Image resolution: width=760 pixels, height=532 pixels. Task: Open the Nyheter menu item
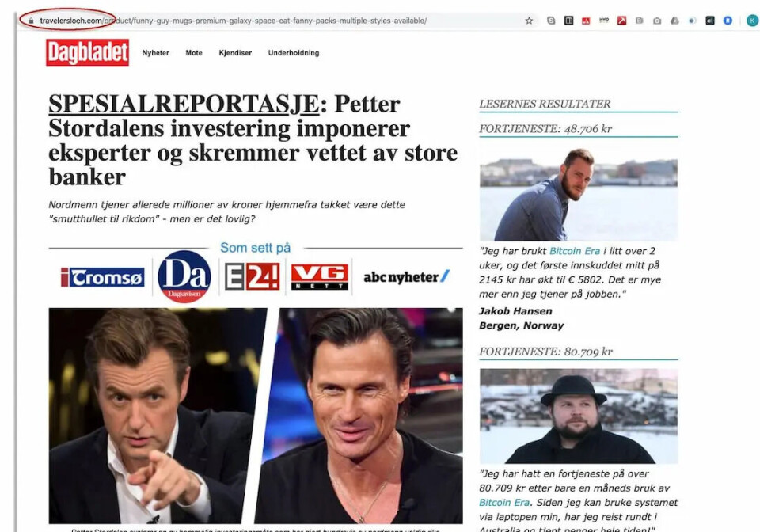[156, 53]
